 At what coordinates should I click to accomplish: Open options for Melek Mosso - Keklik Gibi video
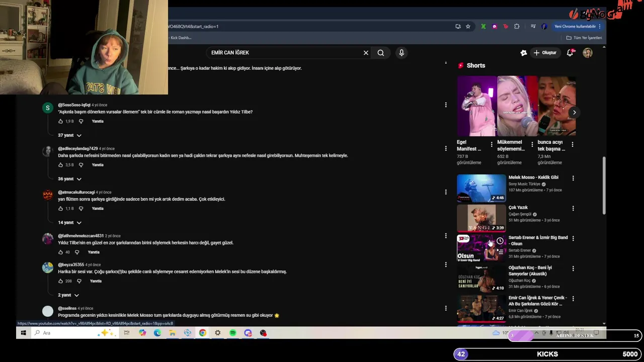(x=573, y=178)
